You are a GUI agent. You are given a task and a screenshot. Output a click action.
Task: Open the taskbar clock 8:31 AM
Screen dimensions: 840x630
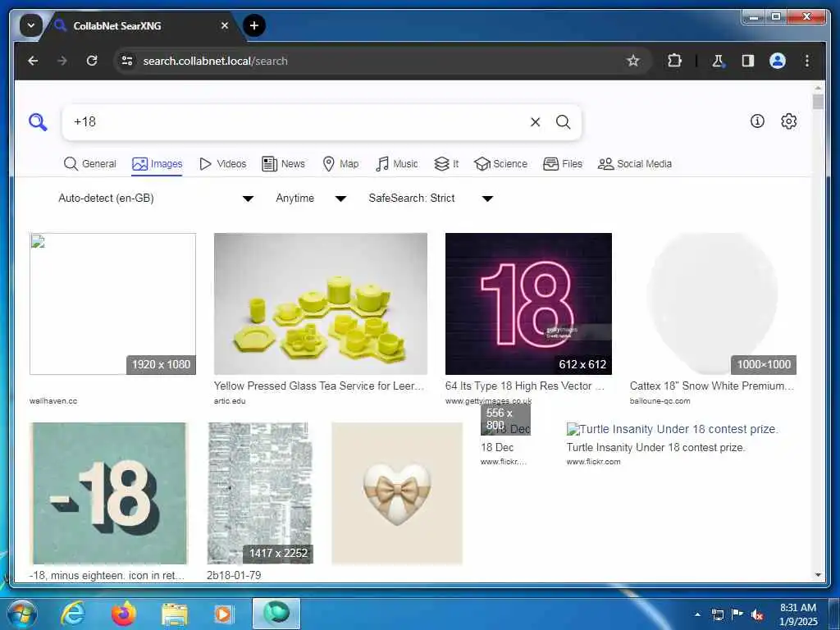[798, 614]
